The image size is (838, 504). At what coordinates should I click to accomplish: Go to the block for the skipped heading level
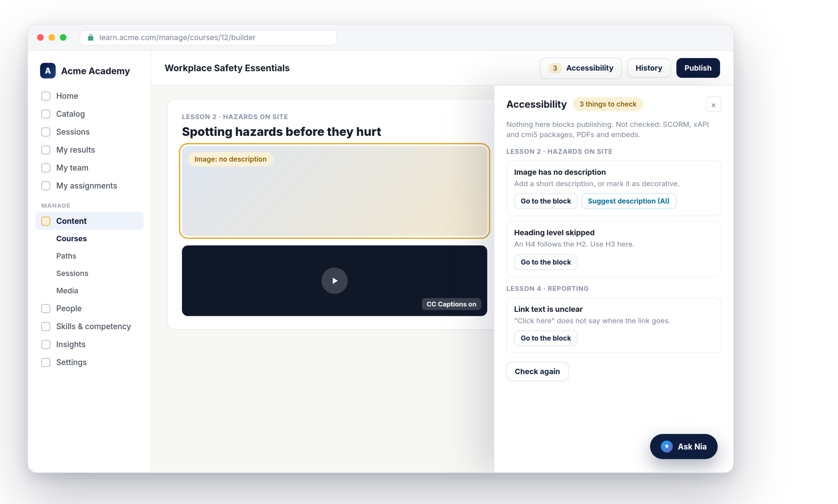coord(546,262)
